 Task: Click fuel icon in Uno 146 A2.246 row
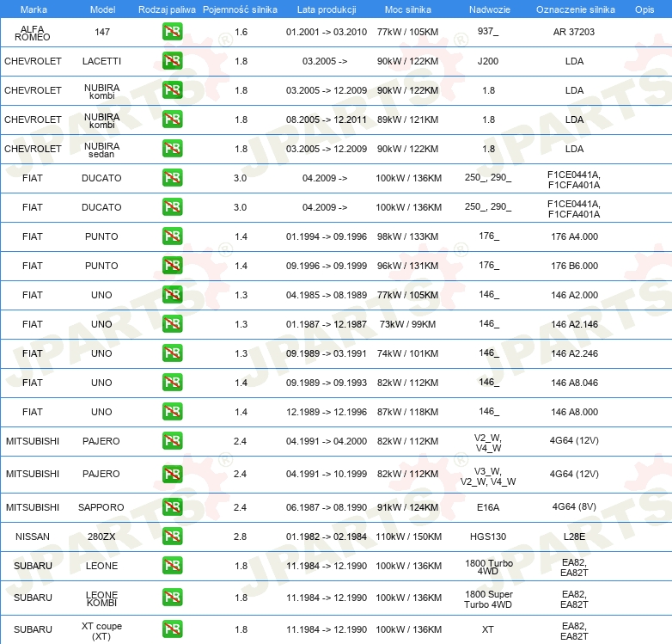pyautogui.click(x=172, y=353)
